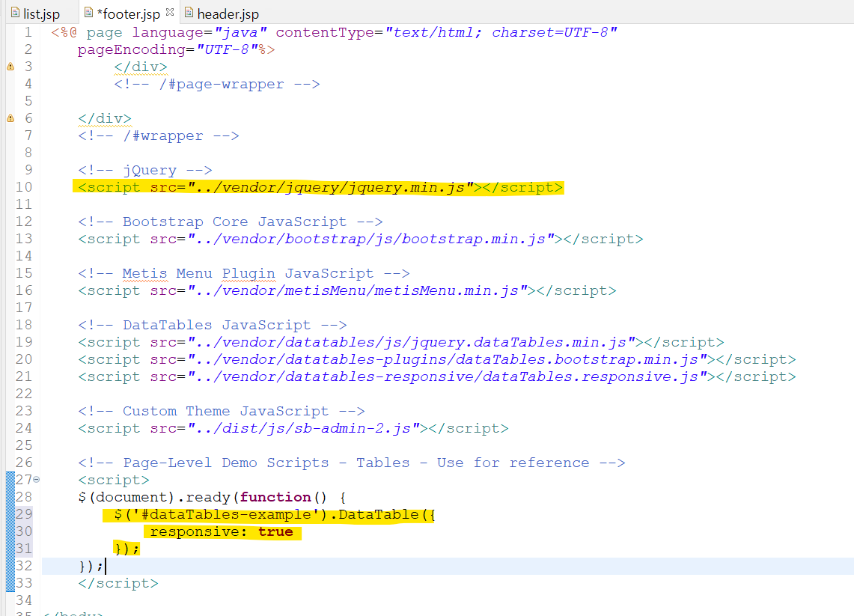Click the bootstrap.min.js script line
The width and height of the screenshot is (854, 616).
[x=360, y=239]
